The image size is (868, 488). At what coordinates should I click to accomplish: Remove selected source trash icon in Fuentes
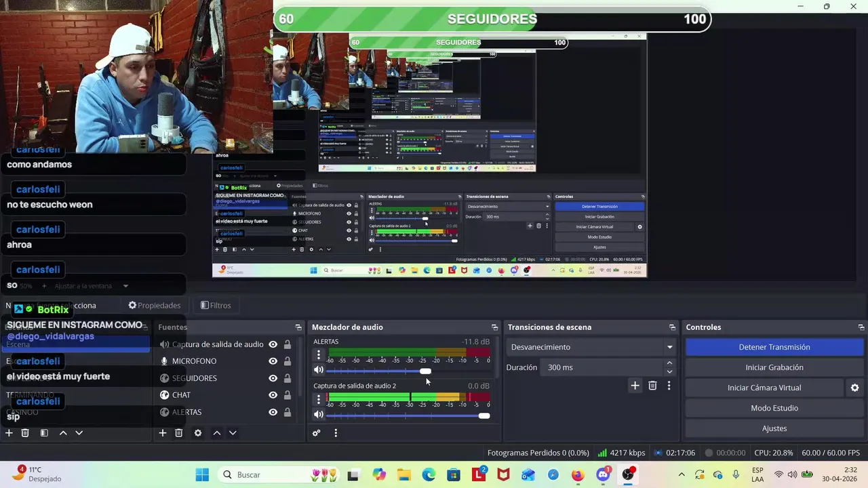179,433
